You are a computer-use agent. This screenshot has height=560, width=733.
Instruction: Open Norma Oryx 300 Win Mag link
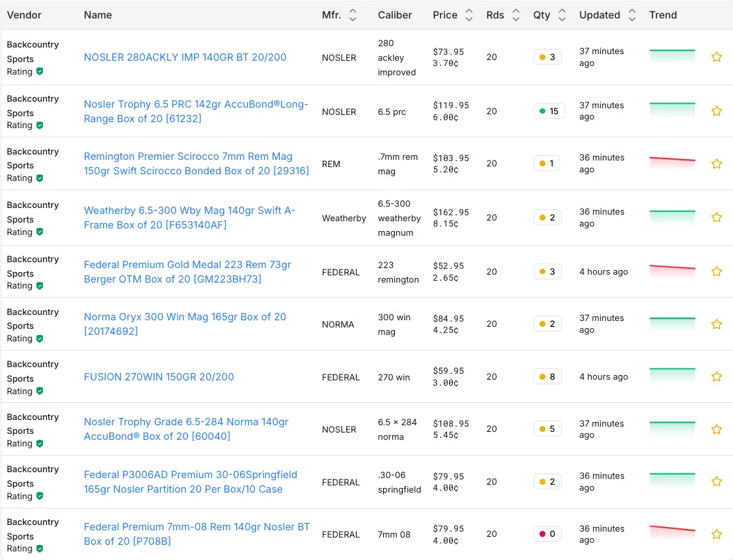click(x=185, y=324)
